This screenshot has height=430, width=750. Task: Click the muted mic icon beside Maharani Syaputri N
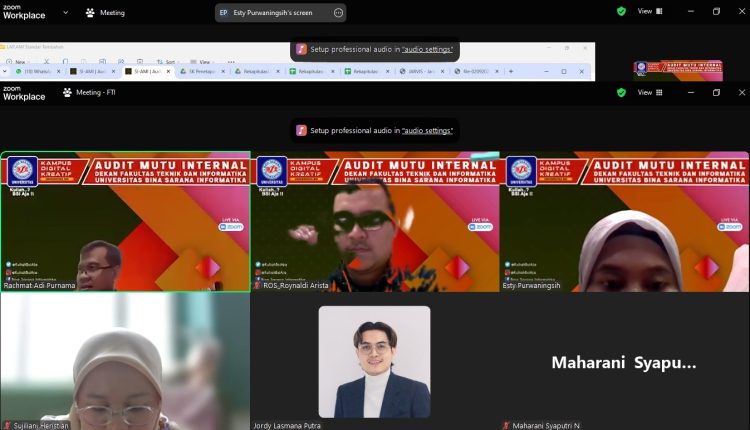[x=506, y=425]
